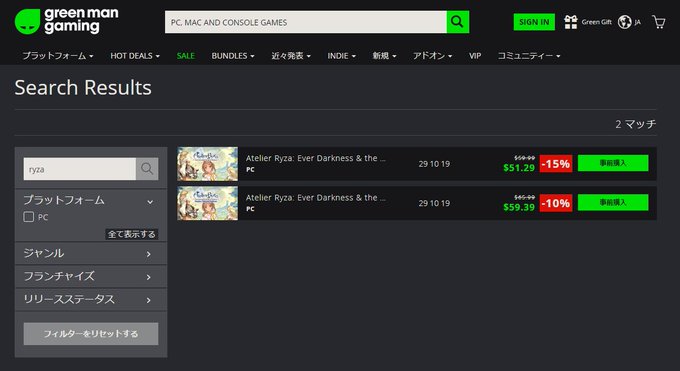Collapse the sidebar プラットフォーム filter section

tap(91, 200)
